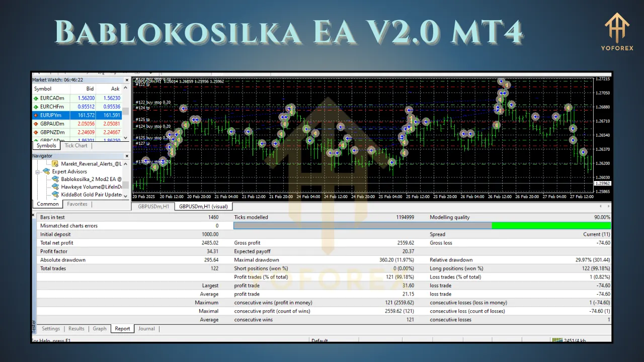The height and width of the screenshot is (362, 644).
Task: Switch to the GBPUSDm,H1 chart tab
Action: (x=153, y=207)
